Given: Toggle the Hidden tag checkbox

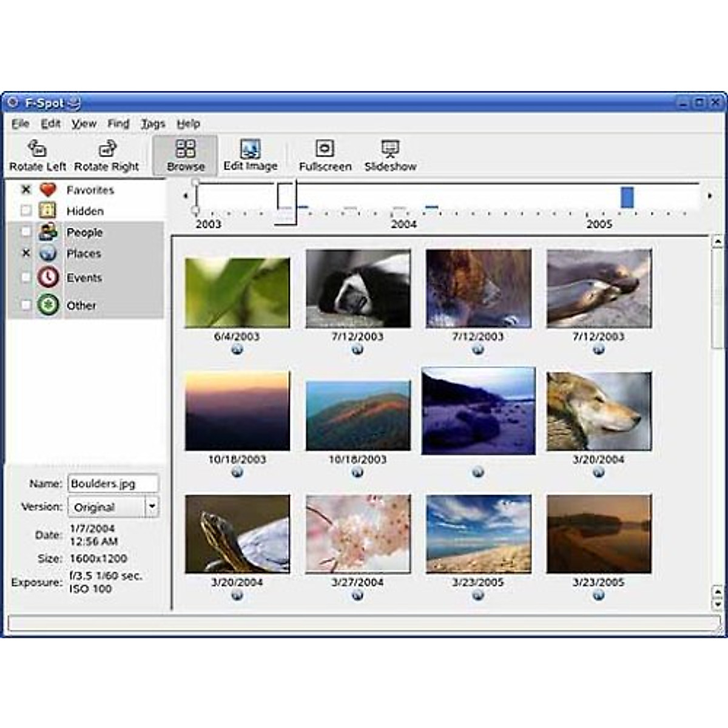Looking at the screenshot, I should tap(24, 211).
